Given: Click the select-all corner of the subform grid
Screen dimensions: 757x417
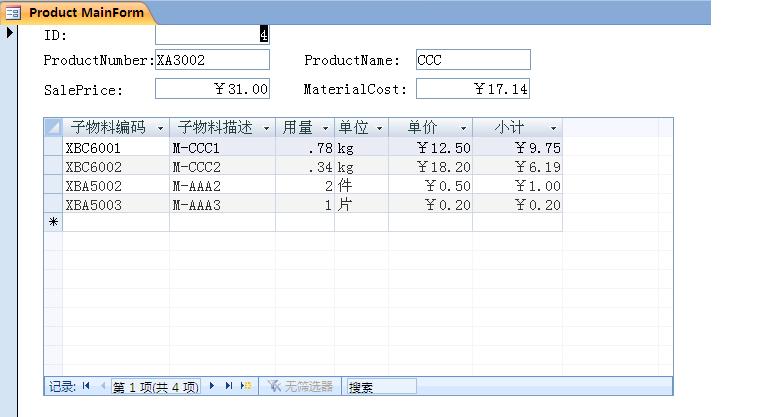Looking at the screenshot, I should click(x=53, y=128).
